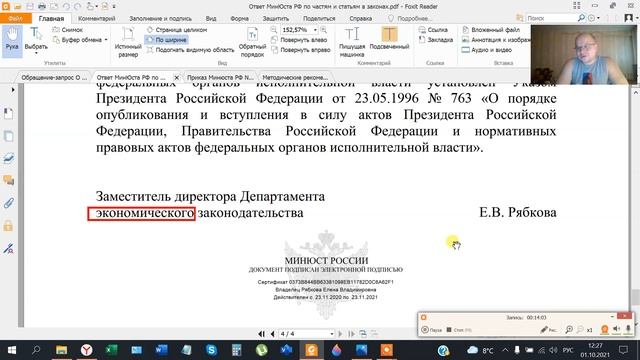Click the Рис. drawing pencil in recorder

click(548, 330)
